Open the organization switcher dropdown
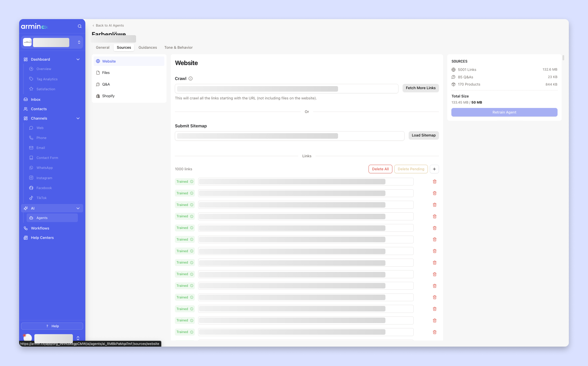Image resolution: width=588 pixels, height=366 pixels. click(79, 42)
